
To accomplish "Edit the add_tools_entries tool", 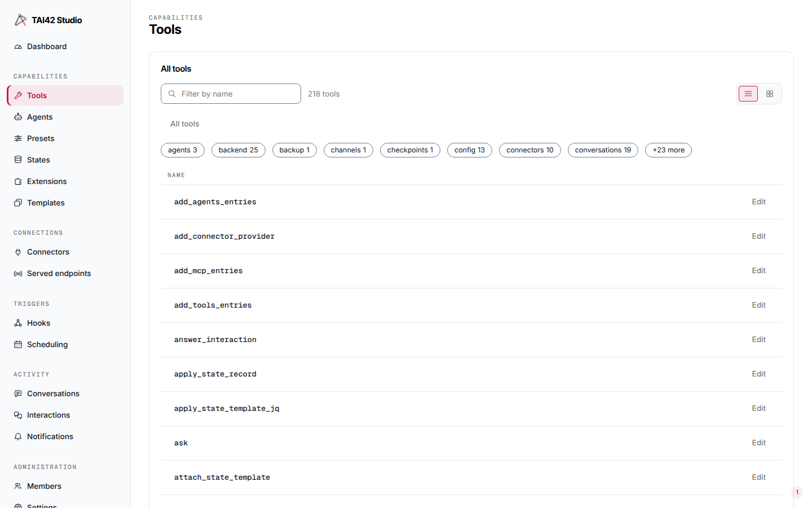I will [x=758, y=305].
